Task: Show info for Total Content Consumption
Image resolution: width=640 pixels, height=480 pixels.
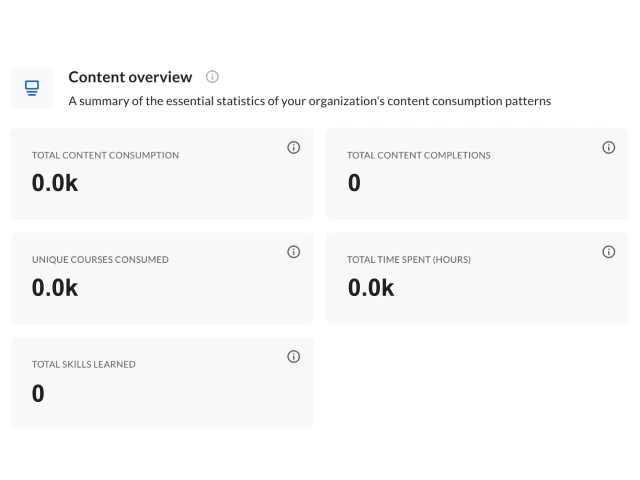Action: coord(294,148)
